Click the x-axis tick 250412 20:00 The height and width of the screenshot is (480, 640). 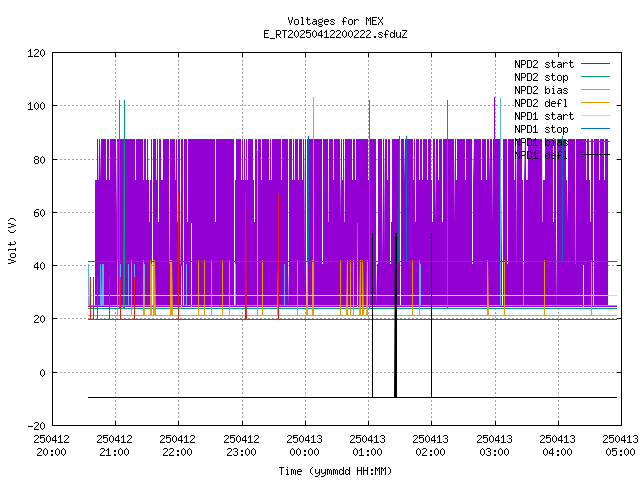51,446
